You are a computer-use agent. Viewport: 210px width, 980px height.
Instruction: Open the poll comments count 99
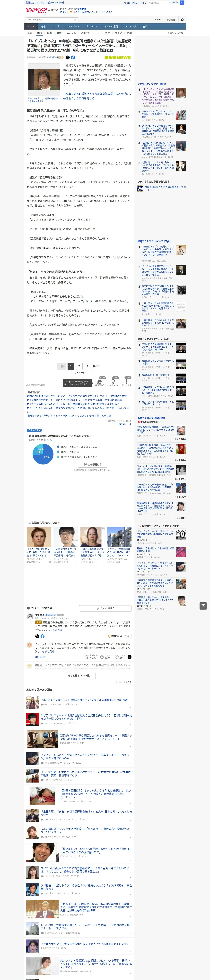[50, 440]
